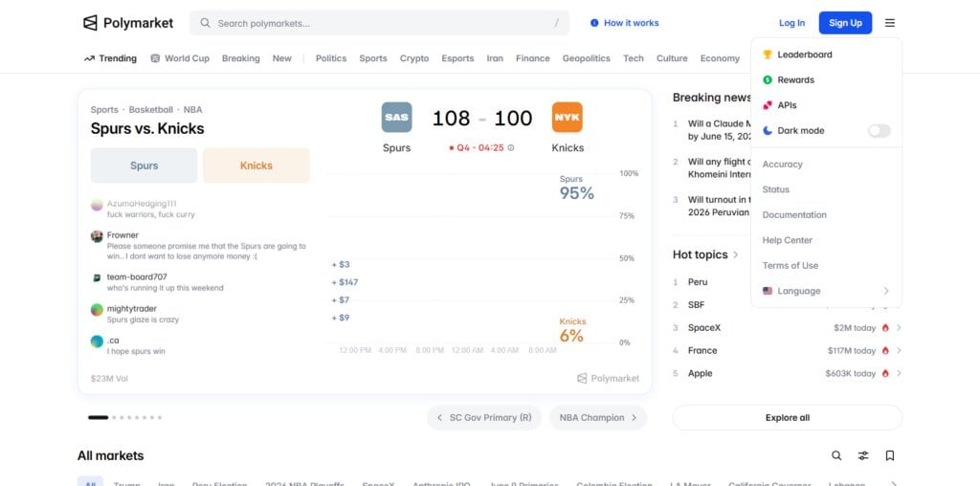Image resolution: width=980 pixels, height=486 pixels.
Task: Click the Explore all button
Action: (788, 417)
